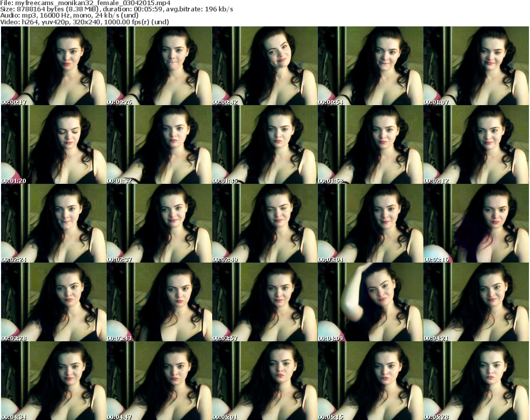Pick the frame at timestamp 00:02:12
This screenshot has width=530, height=420.
tap(476, 145)
